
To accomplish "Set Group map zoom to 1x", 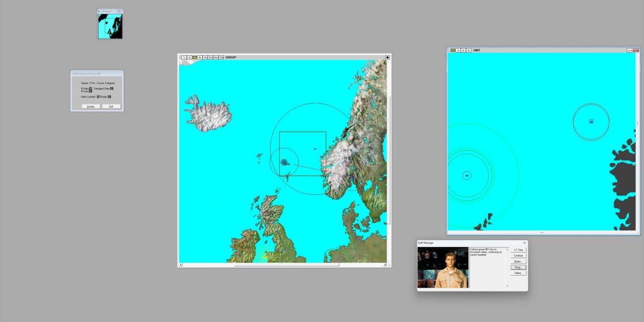I will pyautogui.click(x=184, y=58).
